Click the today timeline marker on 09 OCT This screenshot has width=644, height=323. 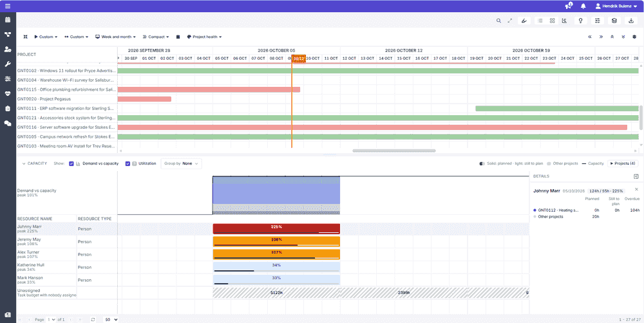[299, 59]
